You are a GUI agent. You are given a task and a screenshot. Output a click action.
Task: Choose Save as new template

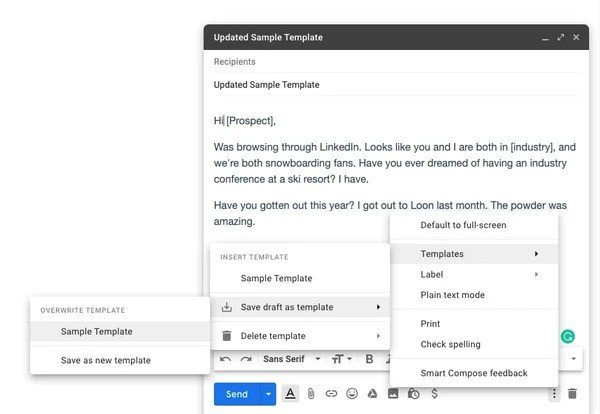(106, 360)
